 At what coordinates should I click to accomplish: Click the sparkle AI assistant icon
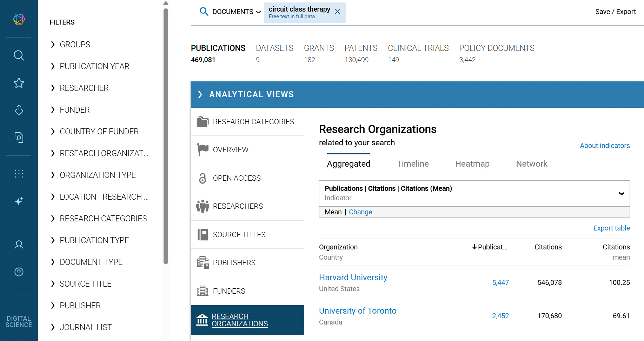pos(19,201)
